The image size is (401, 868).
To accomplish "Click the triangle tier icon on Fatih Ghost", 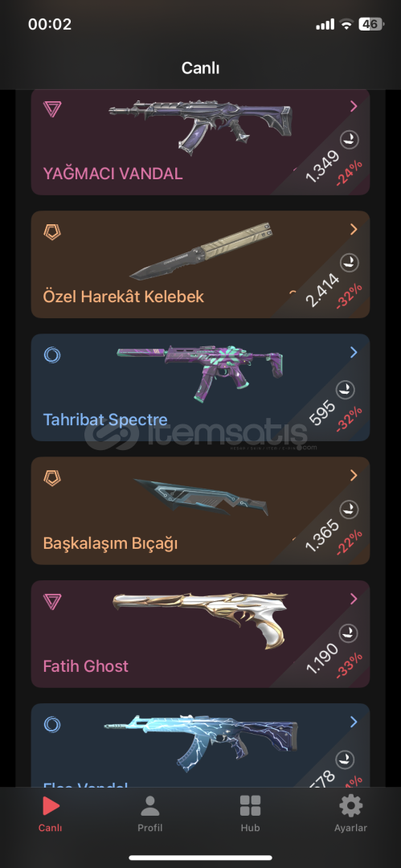I will pos(52,601).
